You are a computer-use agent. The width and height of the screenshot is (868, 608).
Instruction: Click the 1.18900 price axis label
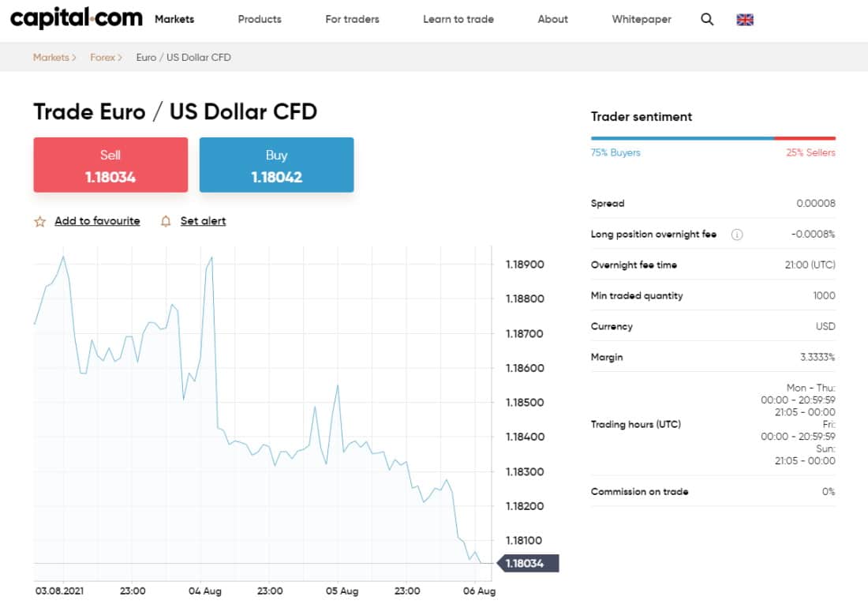[525, 265]
